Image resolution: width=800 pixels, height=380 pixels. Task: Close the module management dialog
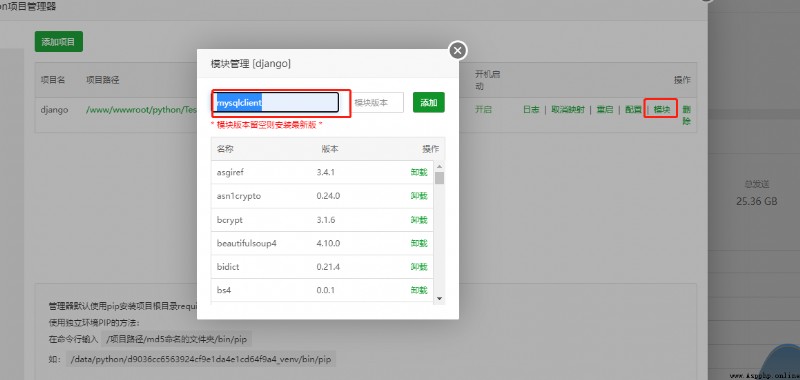coord(458,50)
